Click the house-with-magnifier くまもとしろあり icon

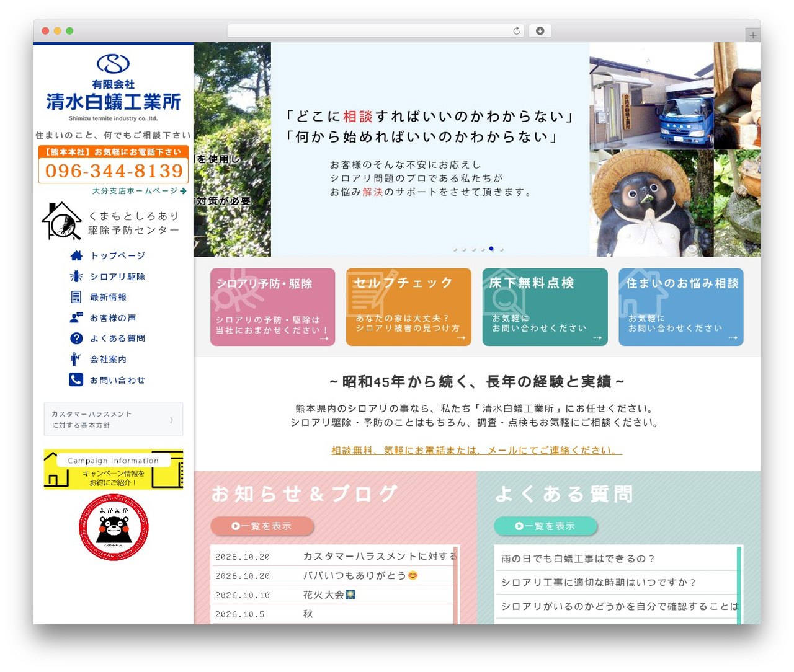61,221
